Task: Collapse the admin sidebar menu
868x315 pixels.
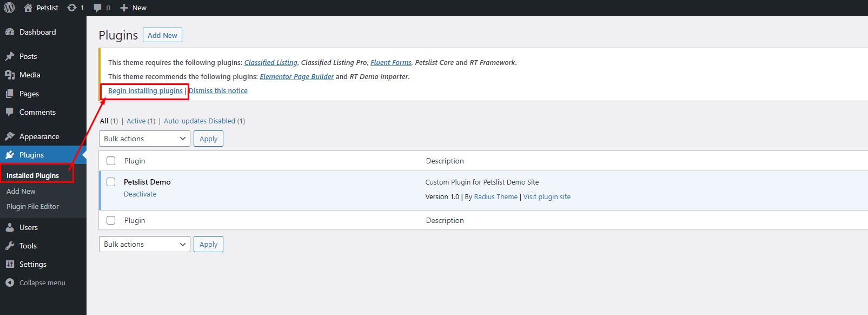Action: (x=35, y=283)
